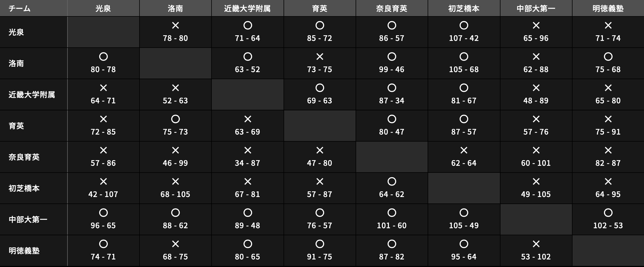Select the 近畿大学附属 column header
Viewport: 644px width, 267px height.
coord(248,9)
